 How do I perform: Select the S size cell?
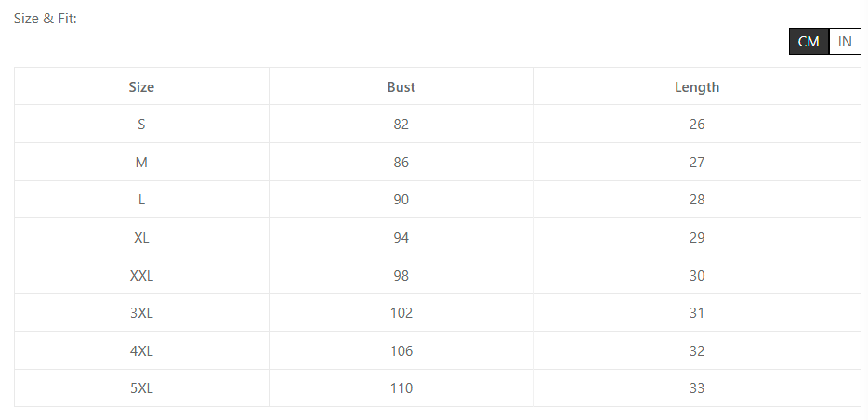click(x=141, y=125)
